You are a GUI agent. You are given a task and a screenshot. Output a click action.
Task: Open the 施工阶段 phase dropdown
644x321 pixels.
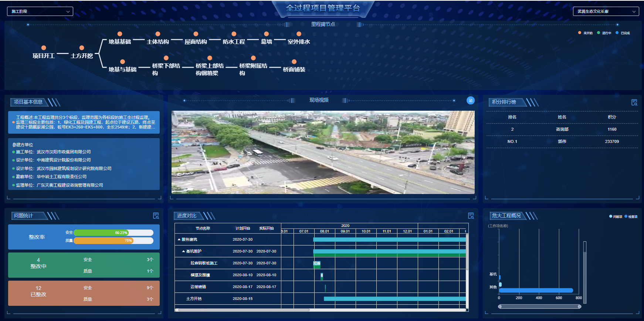[x=40, y=11]
